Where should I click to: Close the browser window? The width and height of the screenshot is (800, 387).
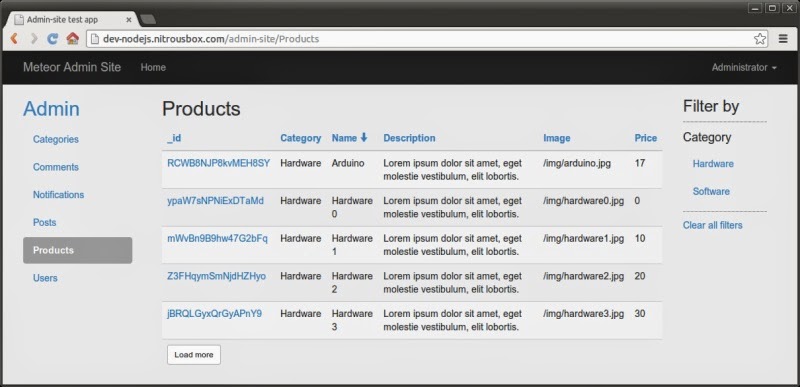tap(789, 8)
